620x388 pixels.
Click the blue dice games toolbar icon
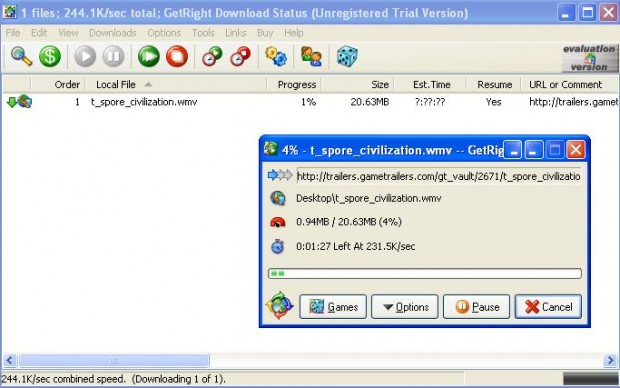tap(347, 56)
